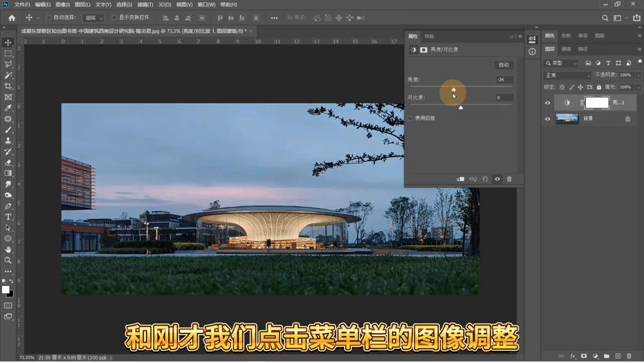
Task: Select the Zoom tool
Action: [8, 260]
